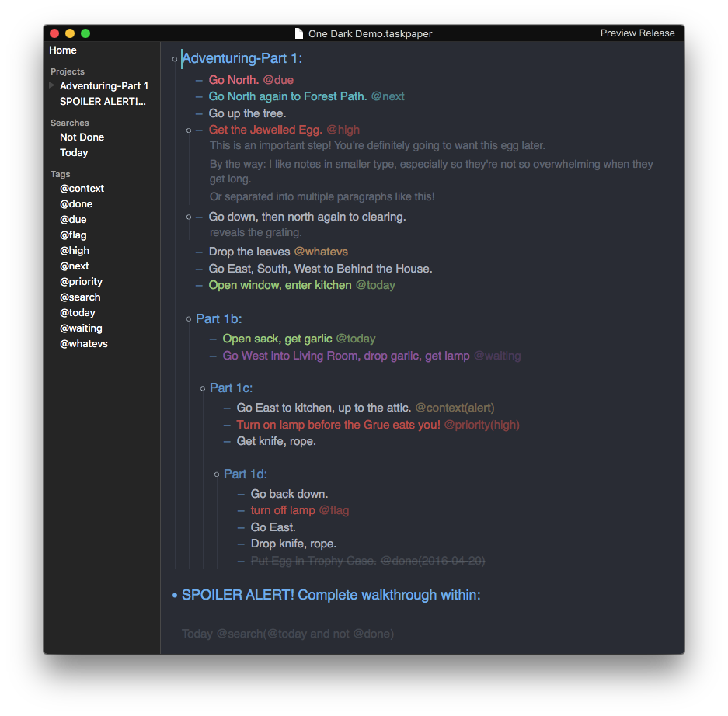Expand the SPOILER ALERT project bullet
This screenshot has height=716, width=728.
pyautogui.click(x=175, y=596)
